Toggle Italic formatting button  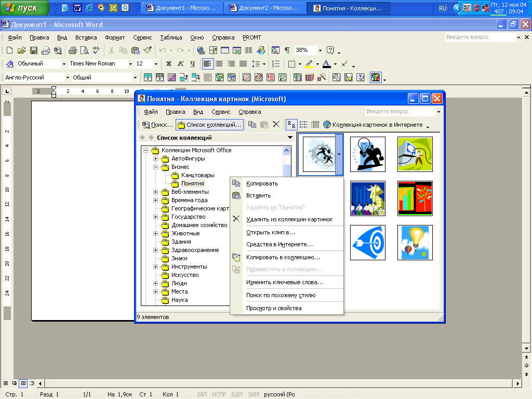(x=180, y=64)
